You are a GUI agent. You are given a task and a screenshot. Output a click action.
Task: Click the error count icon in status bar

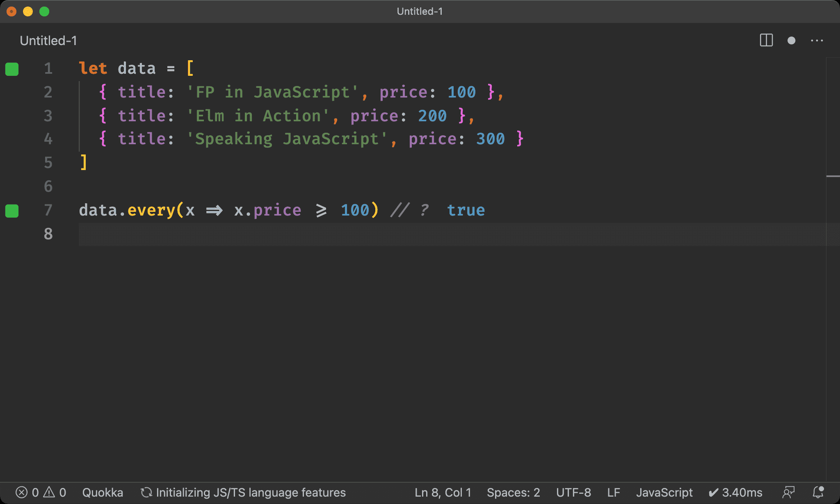click(x=21, y=492)
